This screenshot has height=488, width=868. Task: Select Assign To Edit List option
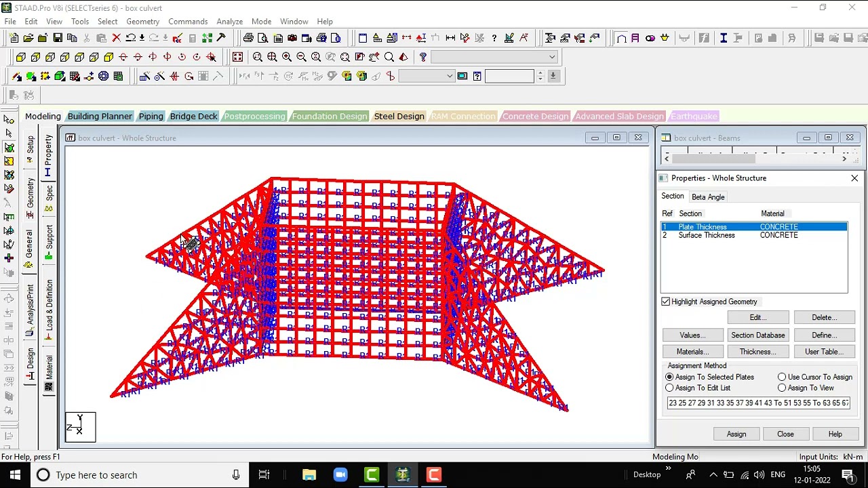[669, 388]
